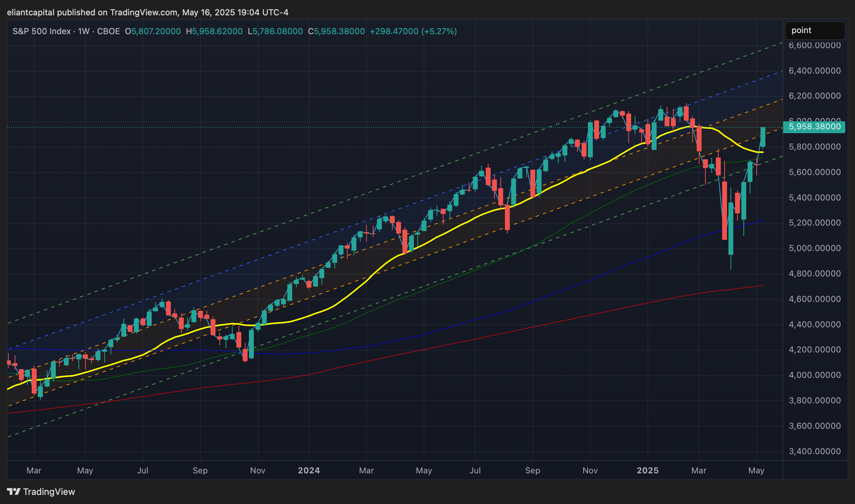Image resolution: width=855 pixels, height=504 pixels.
Task: Click the opening price value O5,807.20000
Action: pyautogui.click(x=153, y=31)
